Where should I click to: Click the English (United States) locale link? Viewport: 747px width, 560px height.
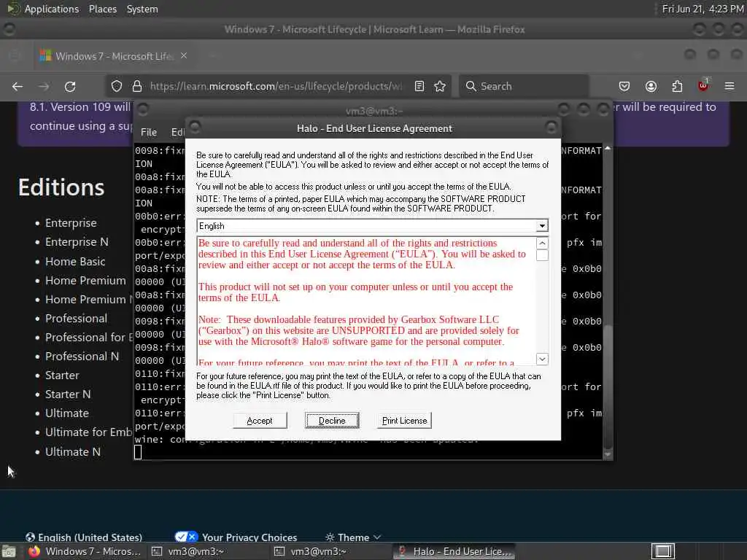pos(84,537)
